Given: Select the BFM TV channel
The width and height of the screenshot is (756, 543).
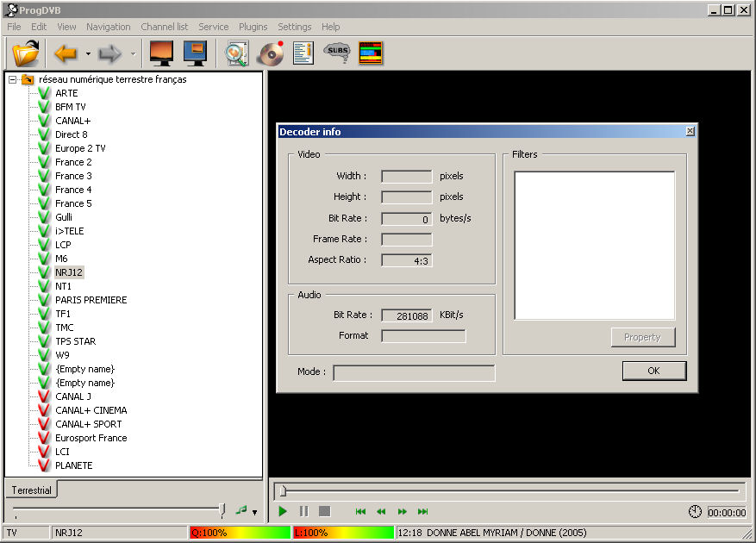Looking at the screenshot, I should pos(71,107).
